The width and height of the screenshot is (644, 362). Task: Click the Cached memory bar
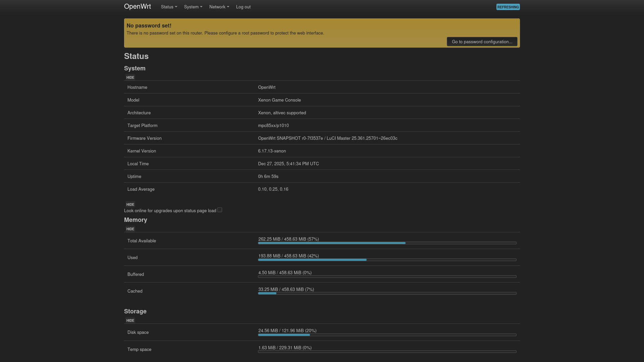click(387, 293)
